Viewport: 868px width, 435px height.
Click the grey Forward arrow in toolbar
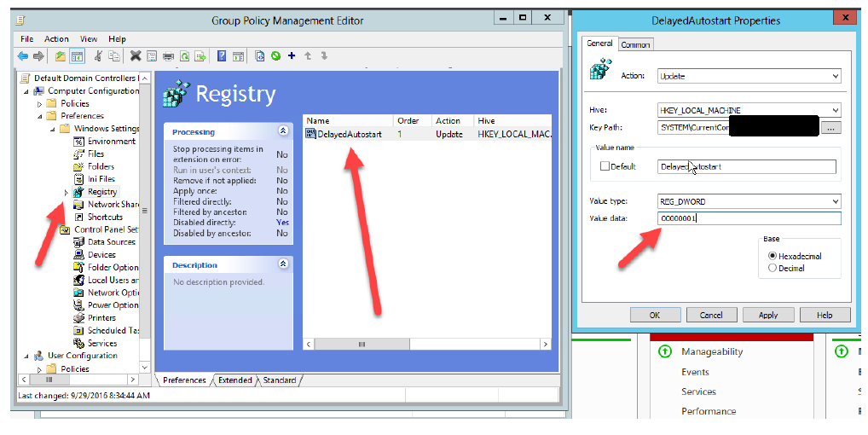38,56
